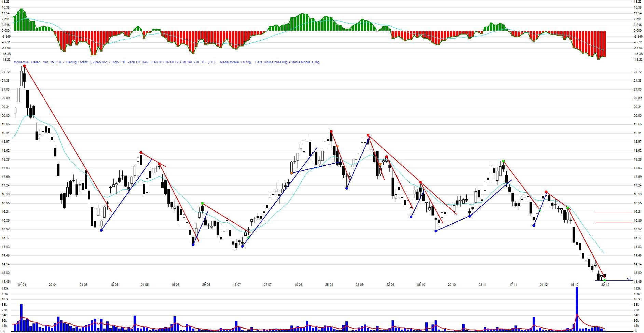Image resolution: width=644 pixels, height=333 pixels.
Task: Click the <SL stop-loss label at bottom right
Action: click(x=629, y=279)
